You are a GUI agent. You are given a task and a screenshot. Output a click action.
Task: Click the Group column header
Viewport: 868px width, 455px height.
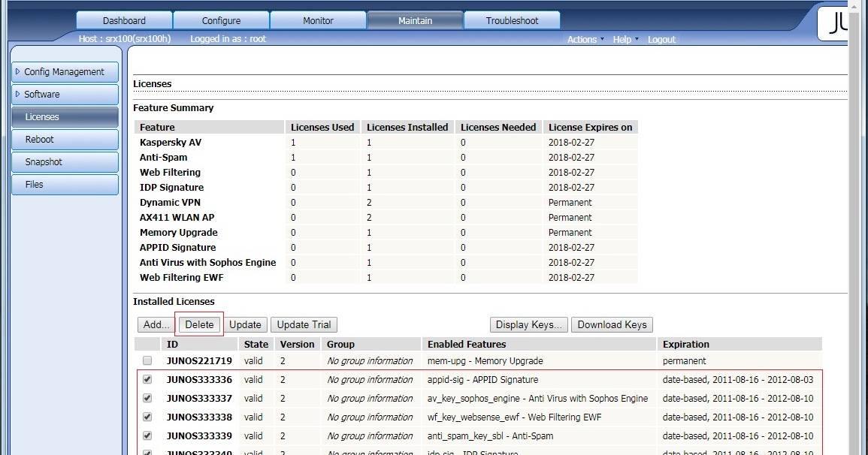(x=371, y=344)
